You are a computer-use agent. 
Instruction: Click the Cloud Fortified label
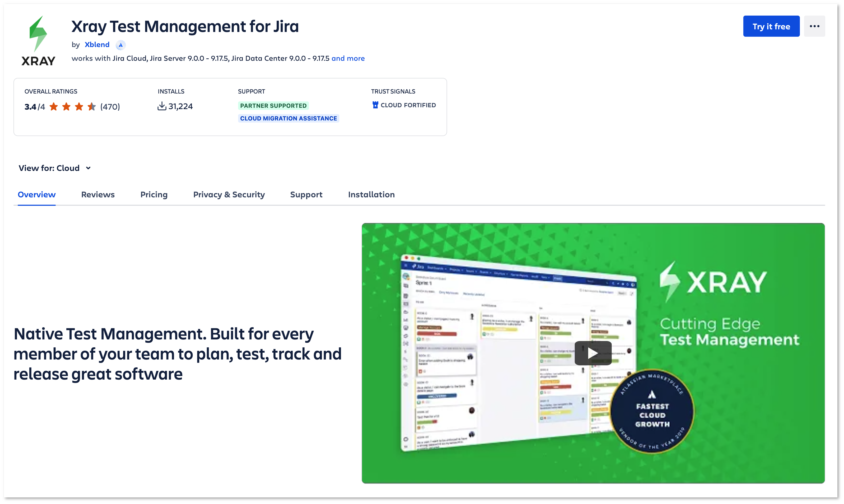click(408, 105)
